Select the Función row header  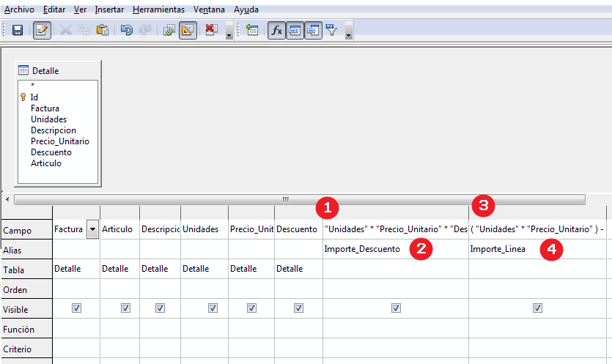click(x=27, y=329)
